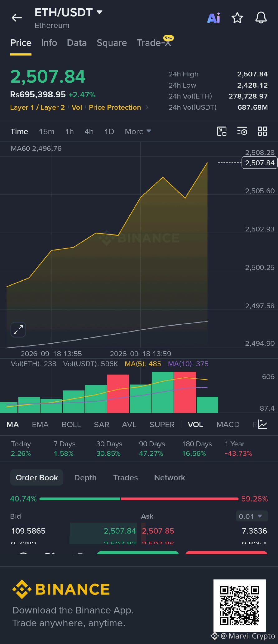Expand the chart to fullscreen
The image size is (278, 644).
click(18, 330)
